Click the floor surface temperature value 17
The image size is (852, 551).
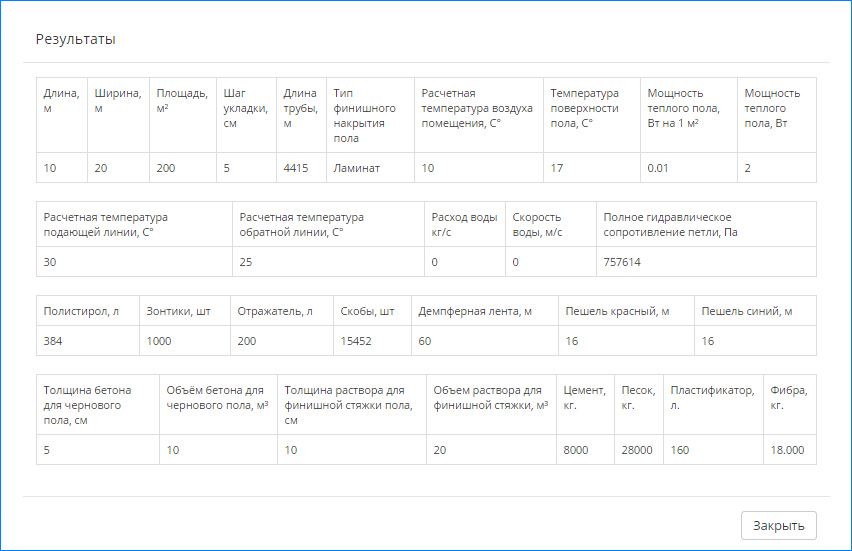[557, 168]
